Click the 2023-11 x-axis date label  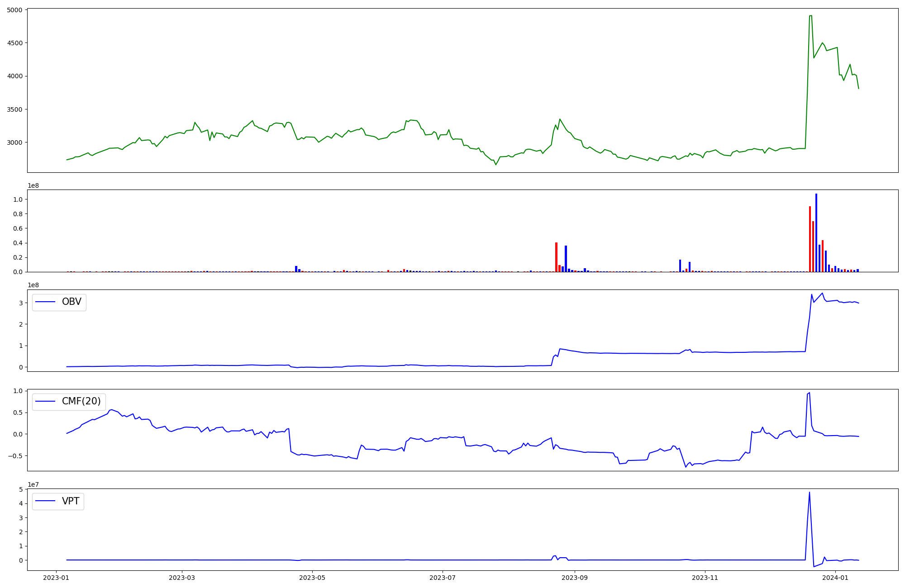tap(705, 578)
